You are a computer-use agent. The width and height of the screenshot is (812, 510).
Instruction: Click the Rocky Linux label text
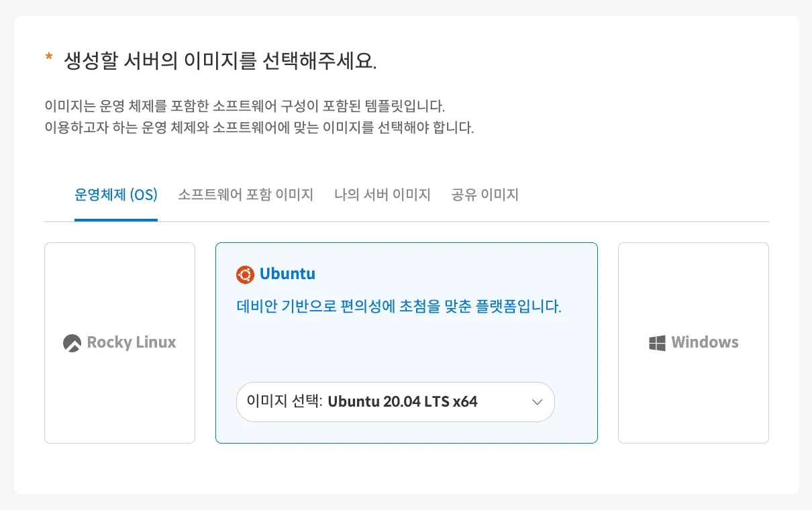(132, 342)
